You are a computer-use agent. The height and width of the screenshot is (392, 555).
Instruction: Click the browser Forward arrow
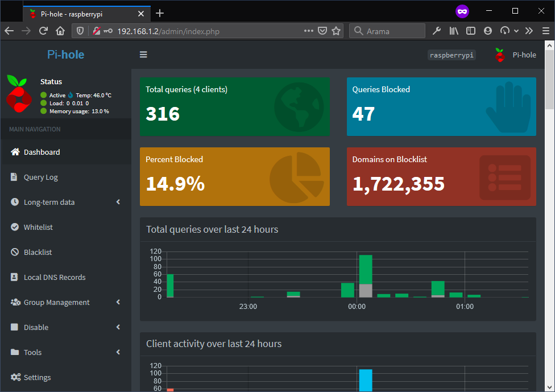(26, 31)
